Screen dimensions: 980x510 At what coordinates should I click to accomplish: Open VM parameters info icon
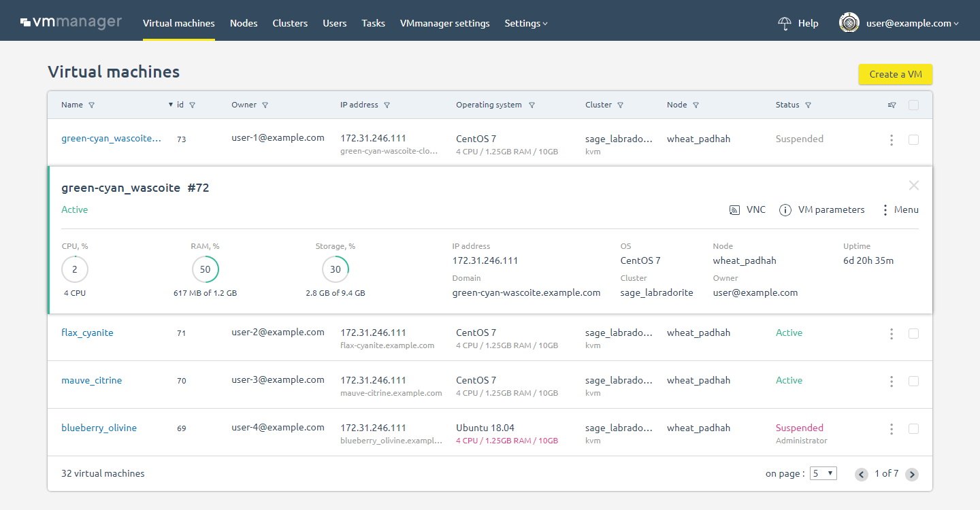point(785,210)
